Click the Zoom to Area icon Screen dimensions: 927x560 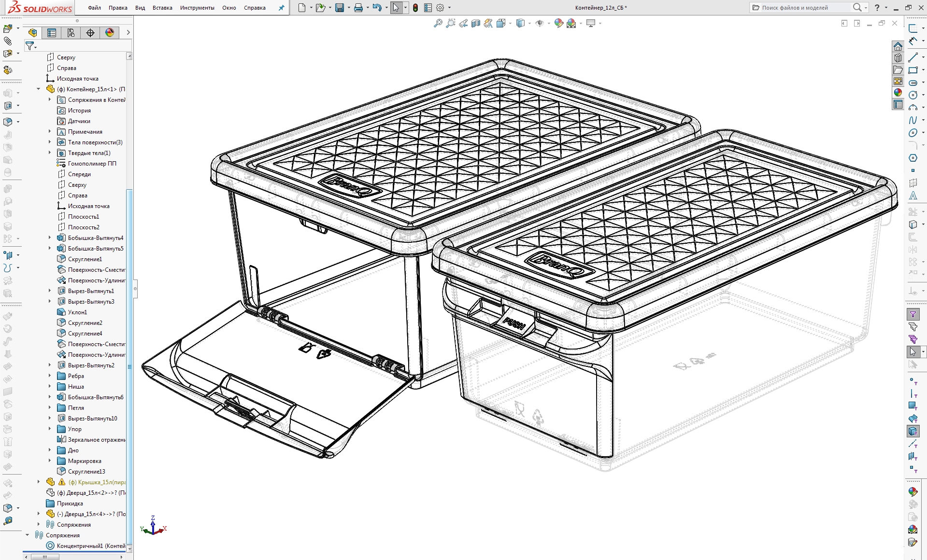[x=451, y=23]
